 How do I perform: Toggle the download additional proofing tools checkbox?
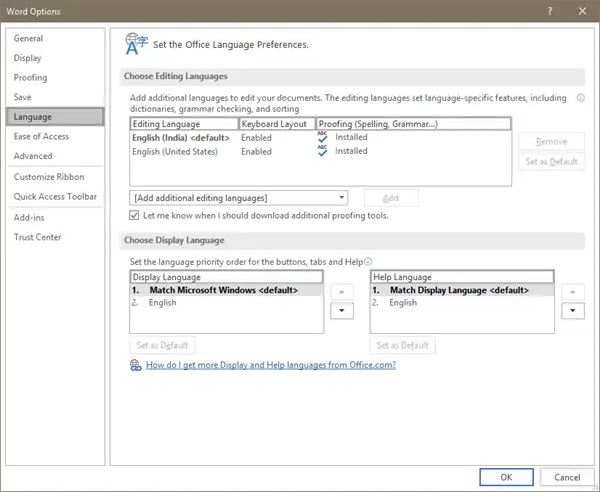coord(135,215)
